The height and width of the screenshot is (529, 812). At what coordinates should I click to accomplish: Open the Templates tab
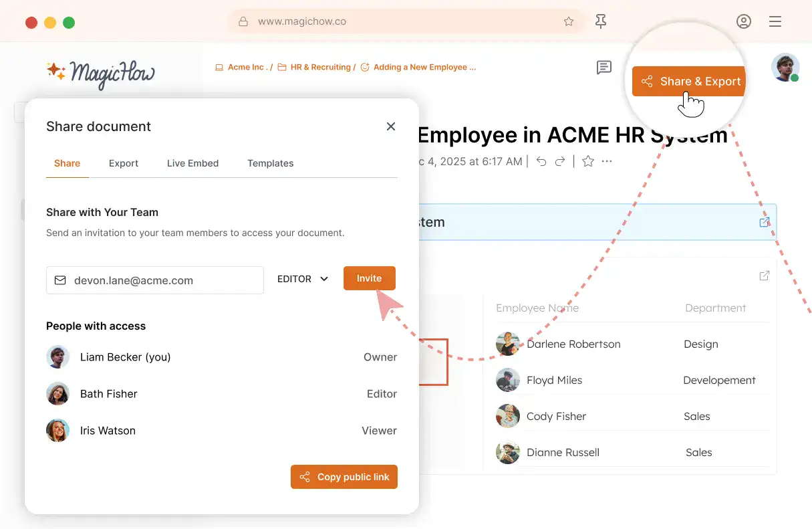270,163
